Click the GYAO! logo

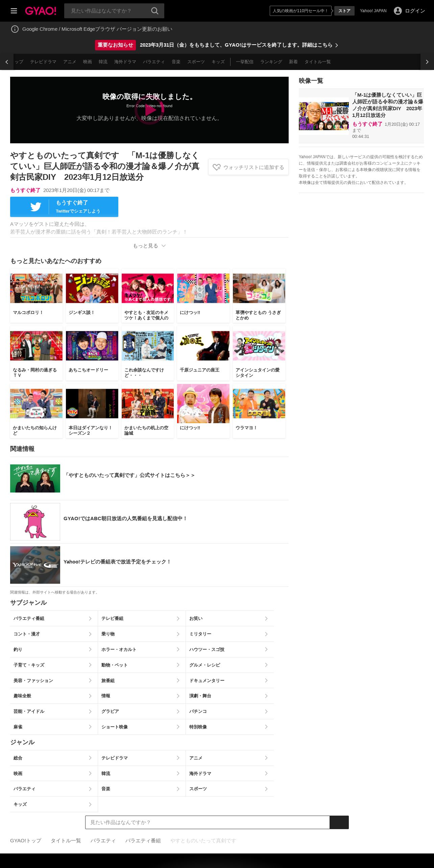(41, 11)
